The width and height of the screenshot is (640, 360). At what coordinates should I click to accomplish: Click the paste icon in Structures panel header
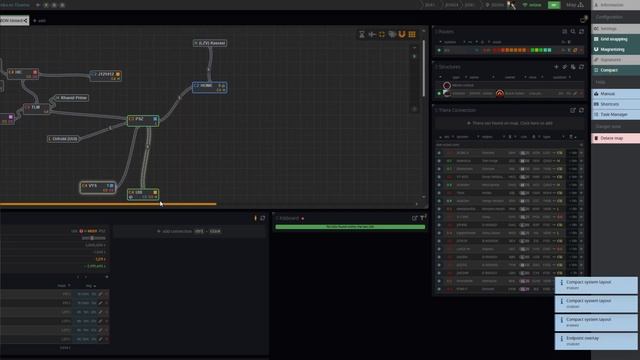573,67
